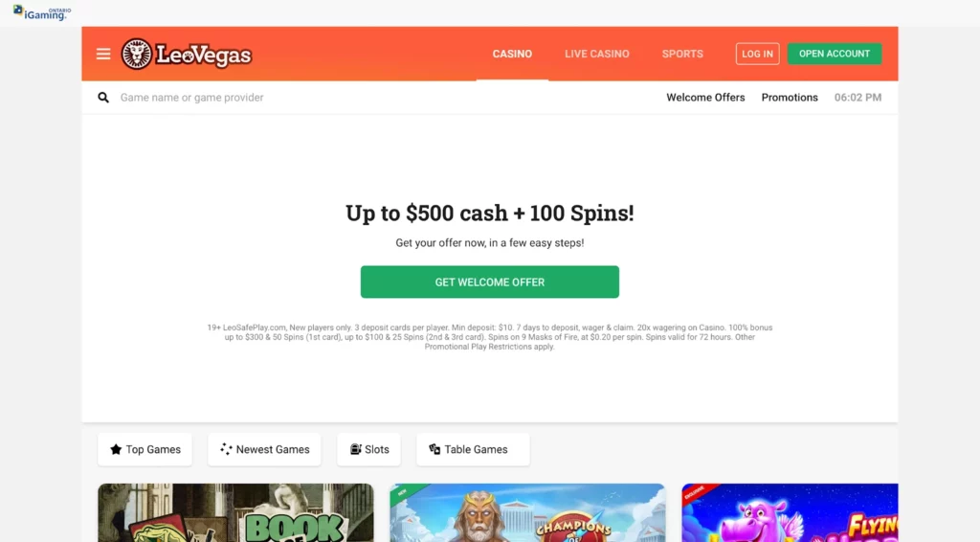Click the star icon in Top Games
Viewport: 980px width, 542px height.
point(116,449)
